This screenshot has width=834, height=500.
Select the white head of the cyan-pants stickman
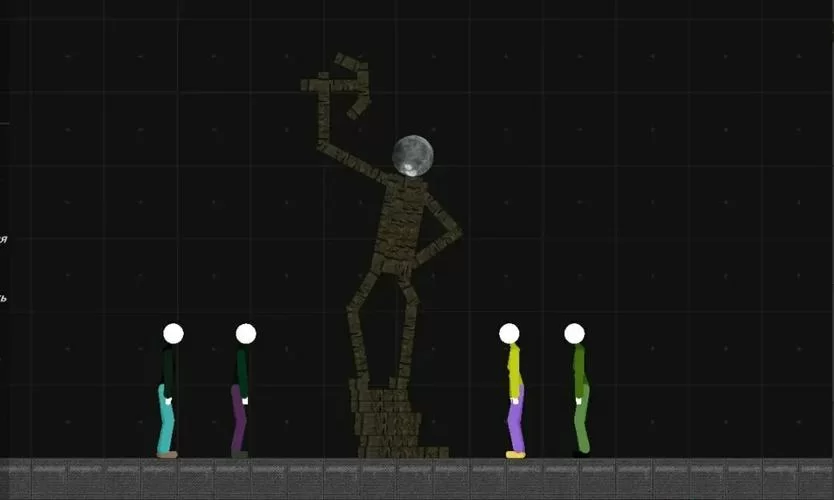click(173, 333)
